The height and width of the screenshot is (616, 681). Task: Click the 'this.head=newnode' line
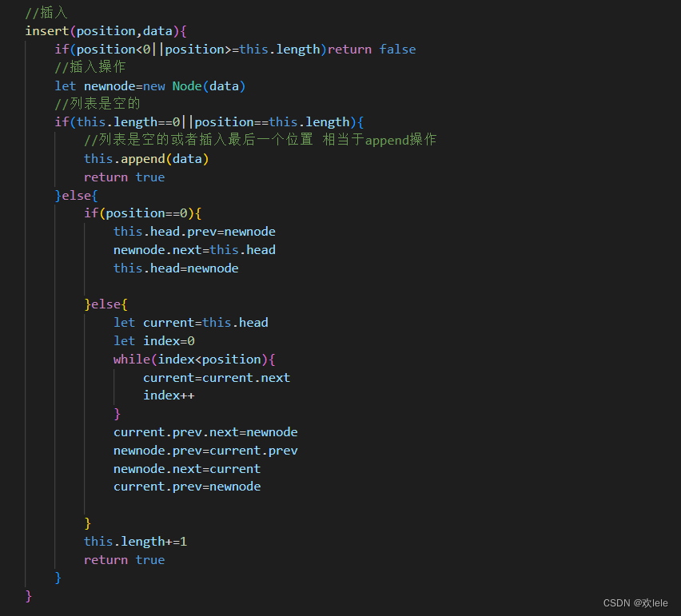coord(176,268)
